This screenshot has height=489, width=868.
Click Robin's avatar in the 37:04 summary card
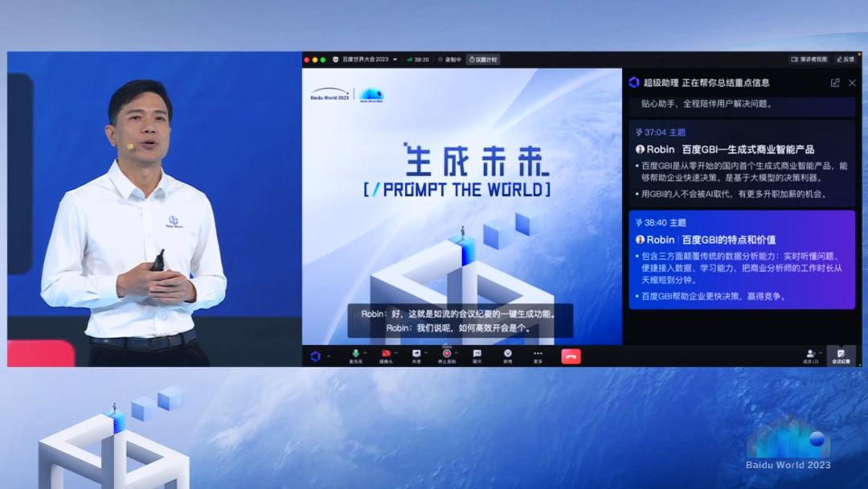[x=640, y=150]
